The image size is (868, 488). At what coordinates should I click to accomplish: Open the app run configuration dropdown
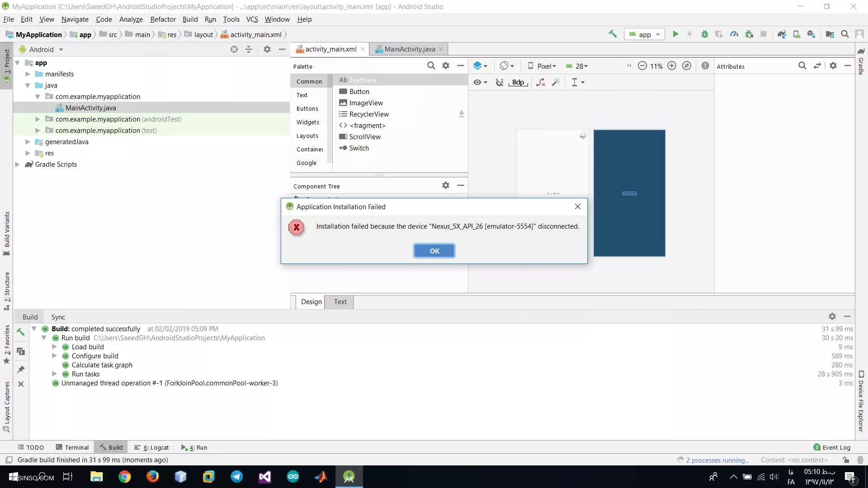tap(645, 34)
